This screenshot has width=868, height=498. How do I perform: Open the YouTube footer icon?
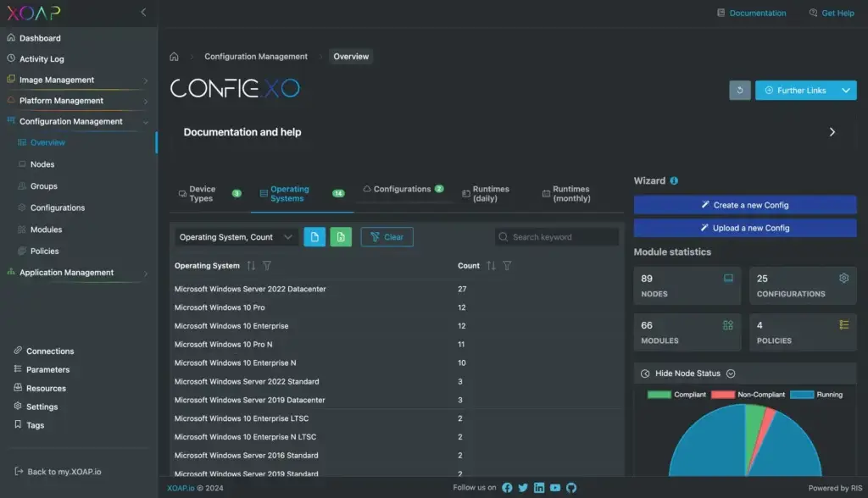click(555, 488)
